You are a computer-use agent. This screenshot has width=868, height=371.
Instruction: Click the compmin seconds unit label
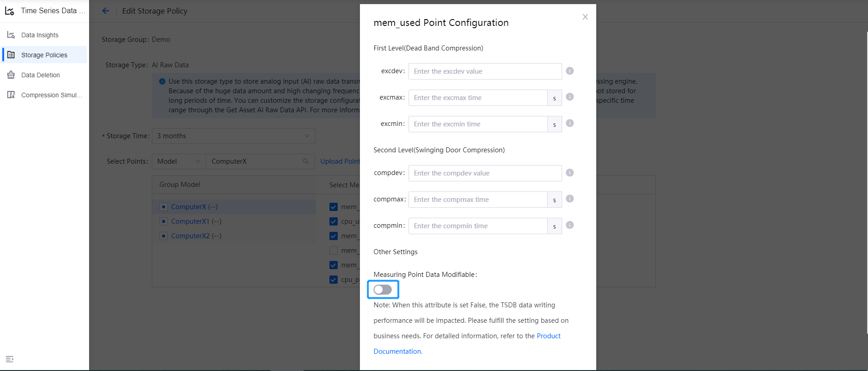point(554,226)
